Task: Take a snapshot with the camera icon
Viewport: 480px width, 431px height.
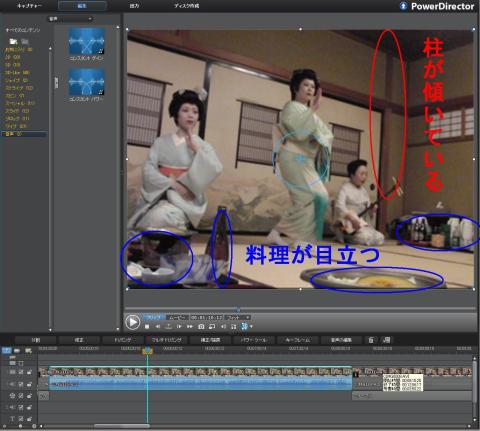Action: (x=201, y=327)
